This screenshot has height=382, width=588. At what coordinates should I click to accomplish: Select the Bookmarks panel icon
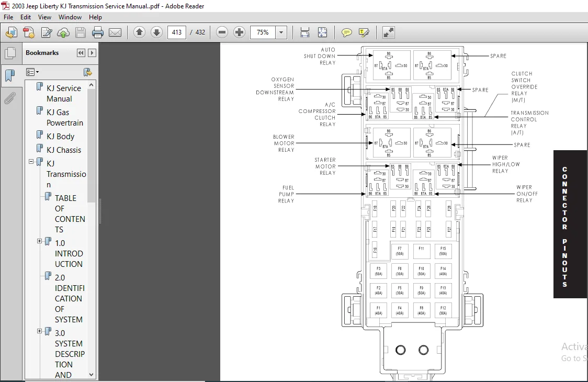tap(10, 76)
